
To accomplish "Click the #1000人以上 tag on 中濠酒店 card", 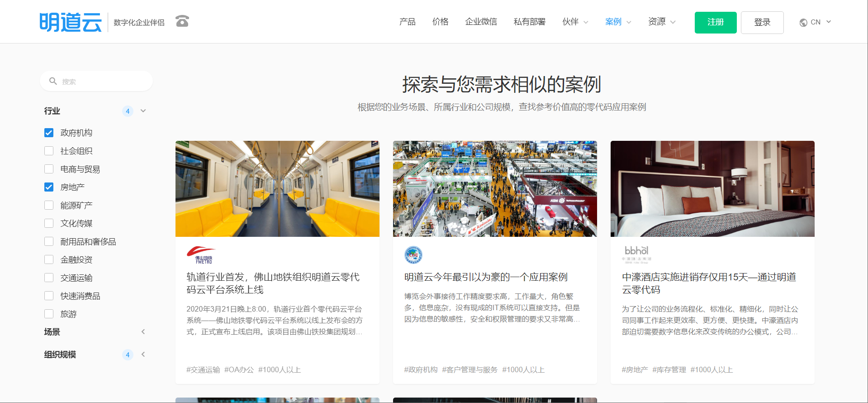I will tap(711, 370).
